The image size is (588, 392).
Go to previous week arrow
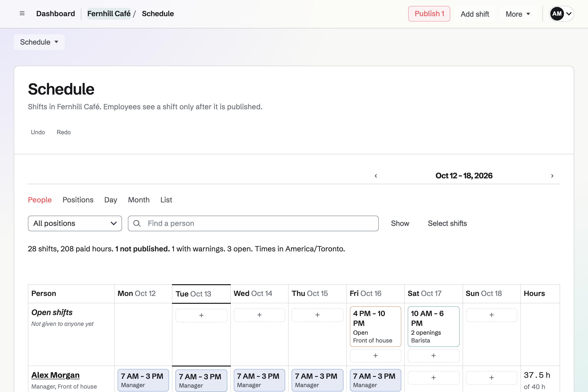tap(376, 176)
